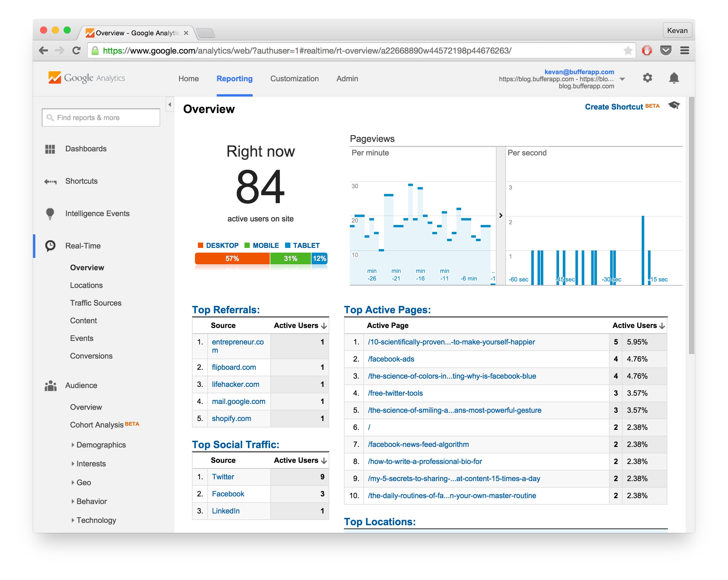728x580 pixels.
Task: Open Dashboards grid icon
Action: point(50,149)
